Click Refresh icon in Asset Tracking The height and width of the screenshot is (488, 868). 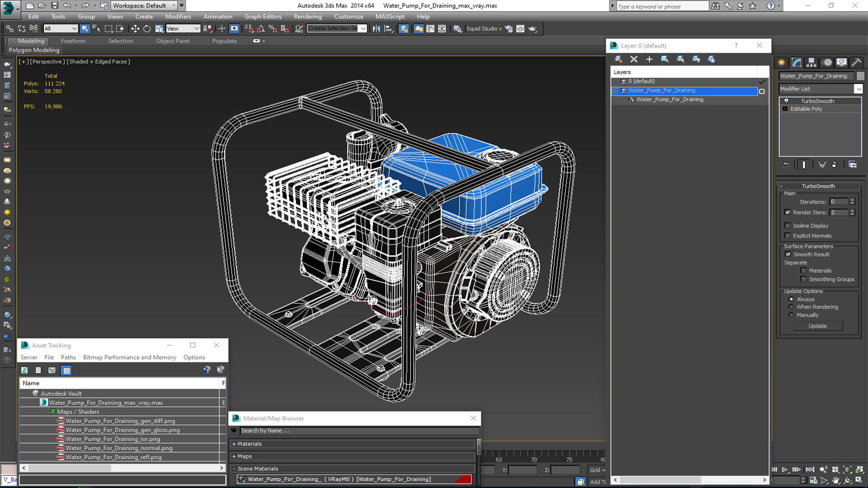tap(24, 370)
